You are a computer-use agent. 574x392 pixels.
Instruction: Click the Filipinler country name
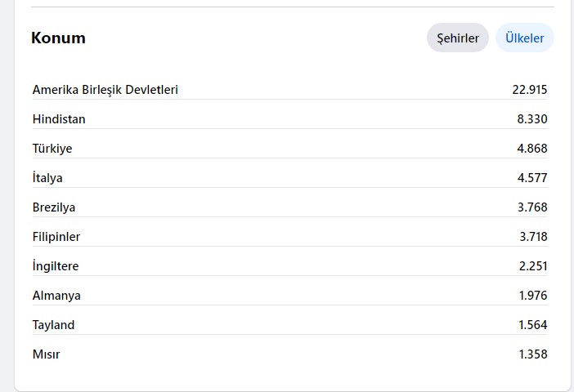click(x=56, y=236)
